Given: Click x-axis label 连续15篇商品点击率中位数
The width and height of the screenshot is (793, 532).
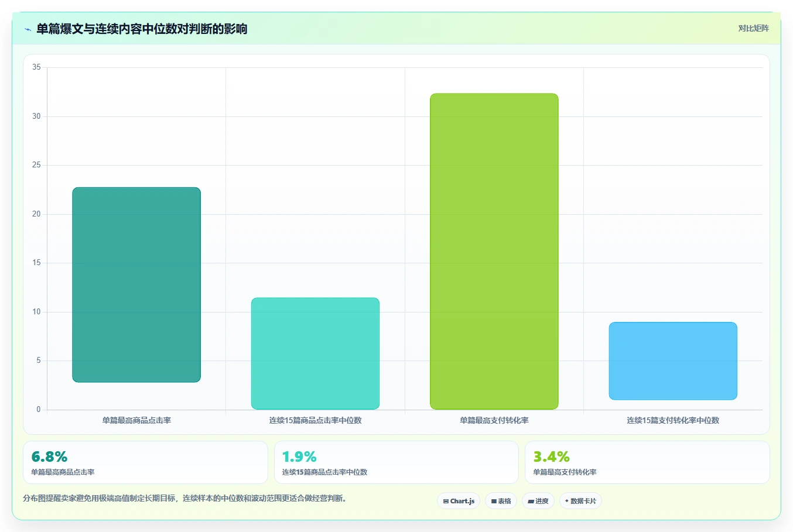Looking at the screenshot, I should (315, 420).
